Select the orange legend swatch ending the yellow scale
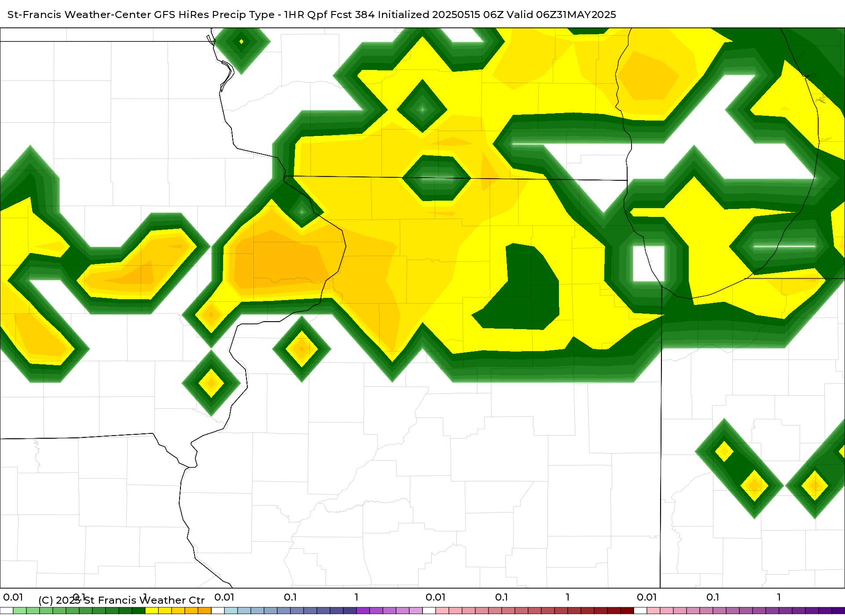The image size is (845, 616). click(205, 611)
